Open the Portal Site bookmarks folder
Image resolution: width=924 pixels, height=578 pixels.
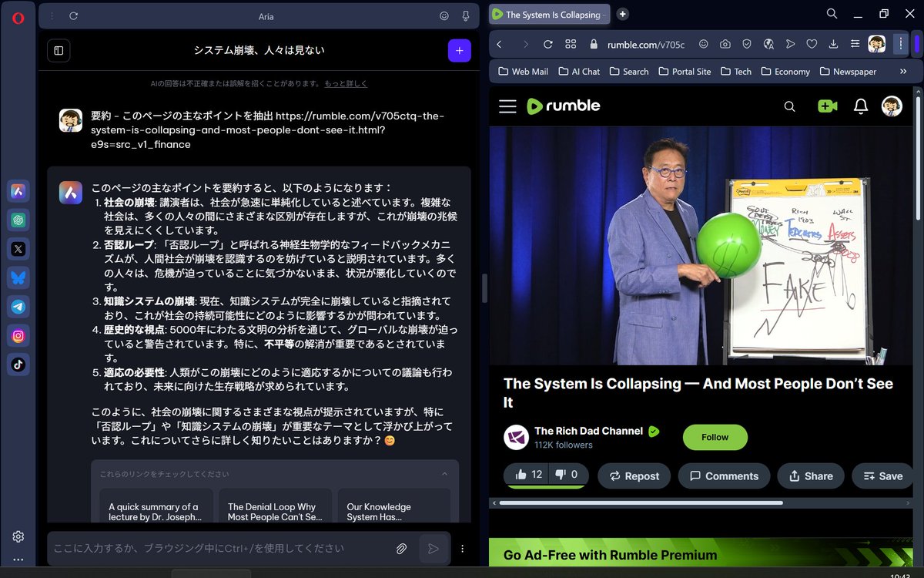(x=685, y=71)
